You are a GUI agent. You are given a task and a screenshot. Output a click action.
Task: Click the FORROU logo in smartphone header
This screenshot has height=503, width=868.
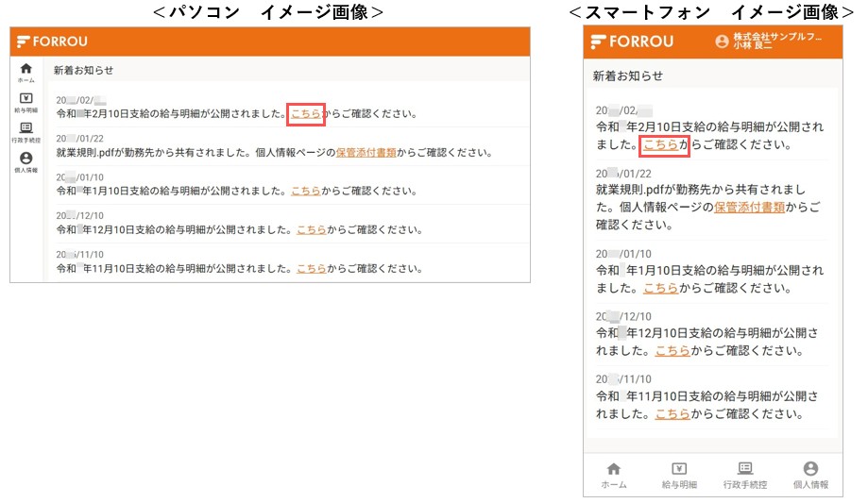click(632, 42)
